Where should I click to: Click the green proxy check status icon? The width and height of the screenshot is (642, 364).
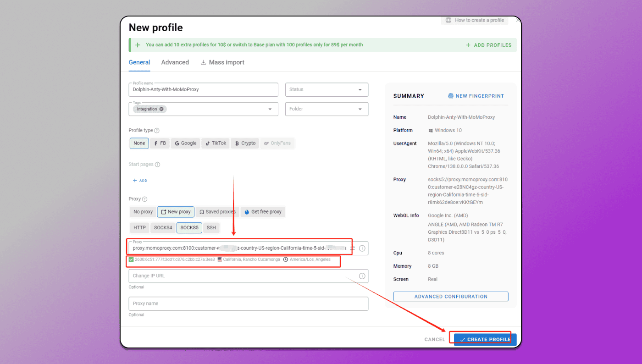coord(131,259)
